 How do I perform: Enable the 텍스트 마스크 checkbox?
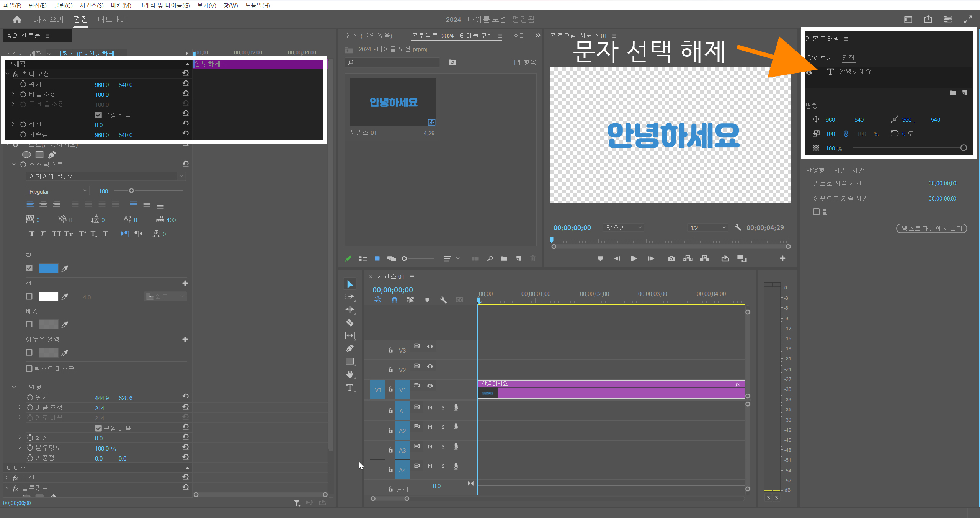[x=29, y=368]
